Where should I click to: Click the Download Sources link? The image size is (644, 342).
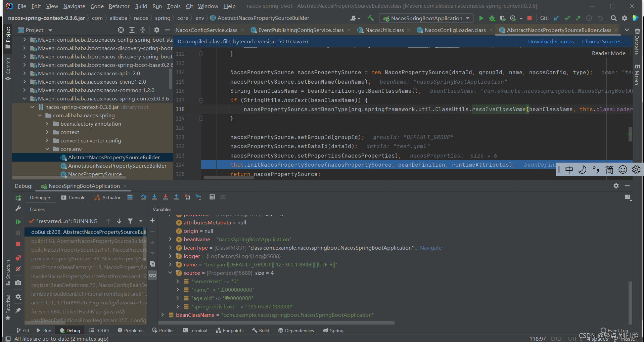point(551,41)
